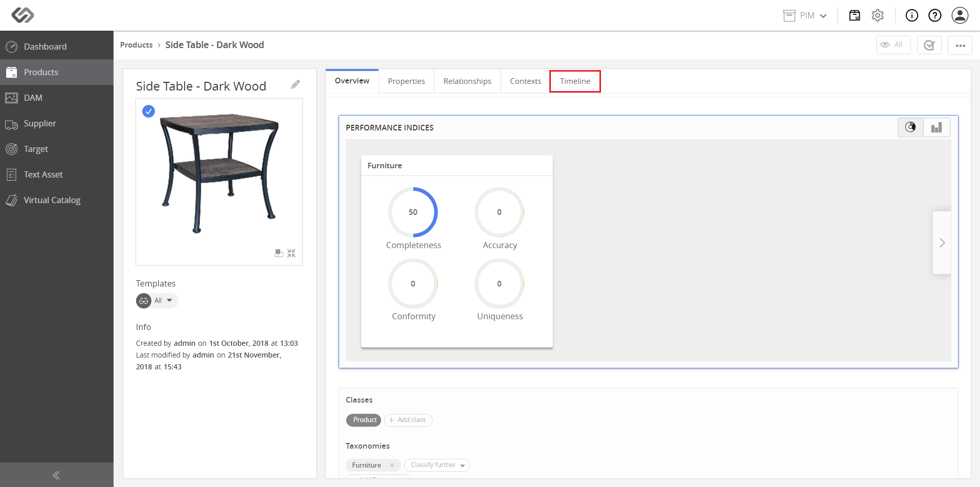Open the Classify further dropdown
Viewport: 980px width, 487px height.
(437, 465)
